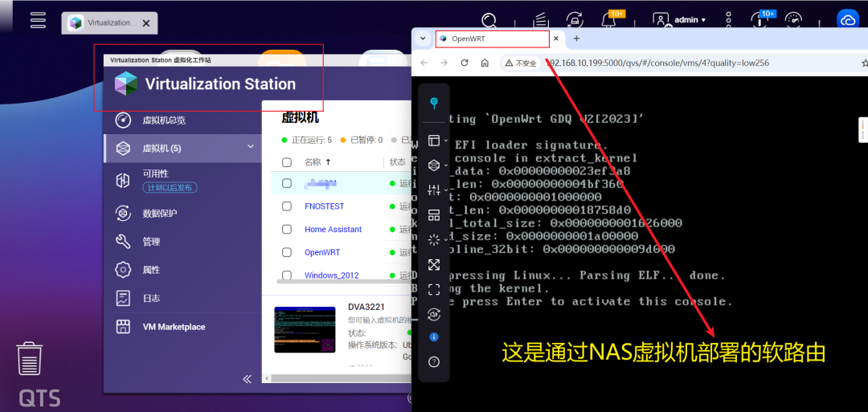Expand the 虚拟机 (5) sidebar chevron

pos(250,146)
